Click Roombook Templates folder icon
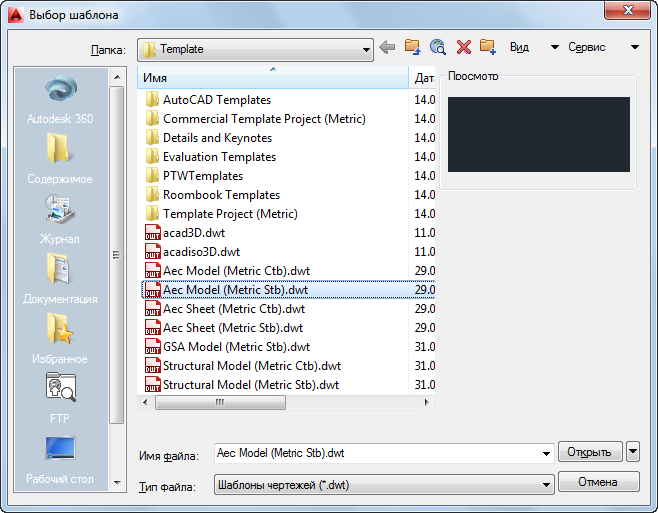The height and width of the screenshot is (513, 658). pos(151,195)
